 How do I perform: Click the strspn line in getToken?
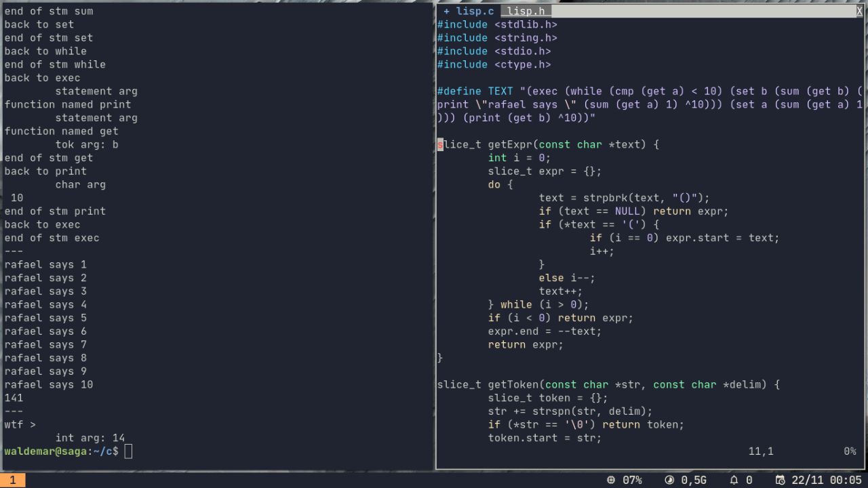(x=570, y=411)
